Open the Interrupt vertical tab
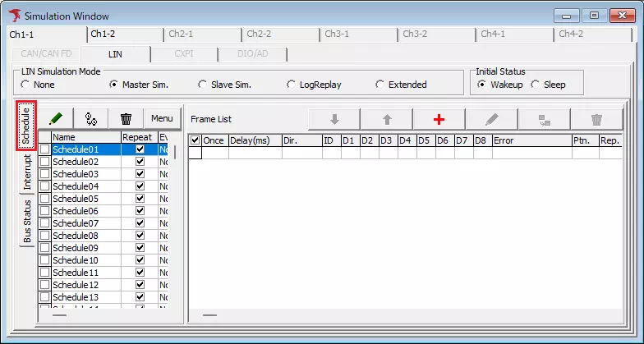The image size is (644, 344). pyautogui.click(x=27, y=172)
